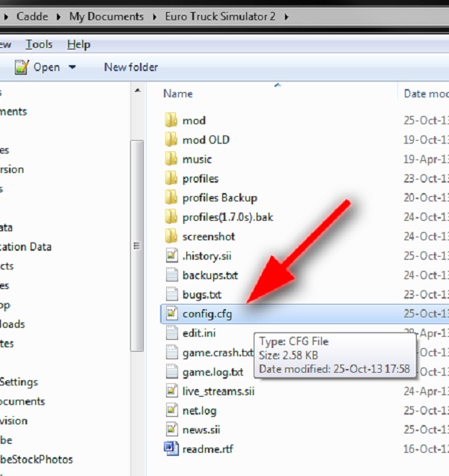
Task: Click the profiles folder icon
Action: (x=171, y=178)
